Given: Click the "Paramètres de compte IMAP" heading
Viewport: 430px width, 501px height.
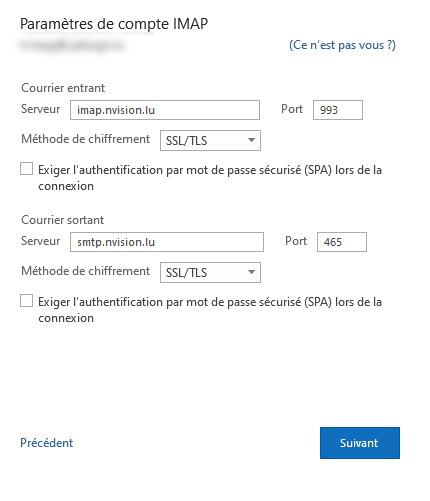Looking at the screenshot, I should point(114,24).
